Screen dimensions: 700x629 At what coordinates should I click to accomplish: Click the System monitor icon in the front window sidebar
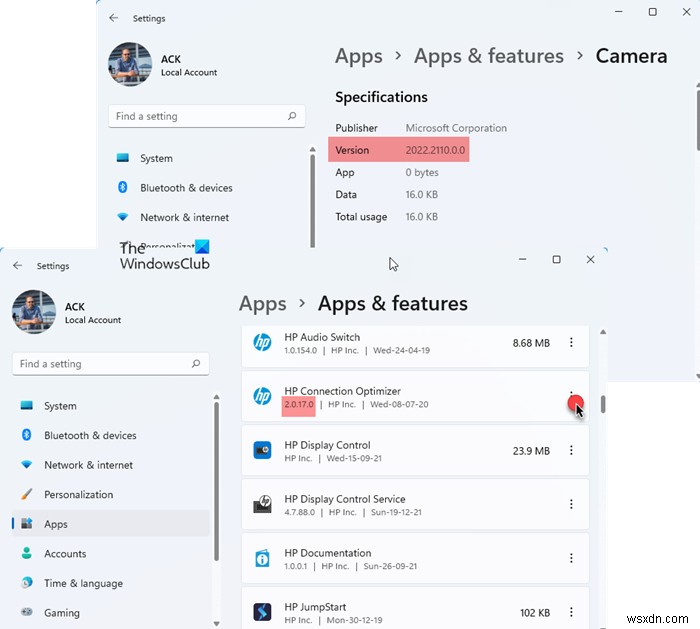pyautogui.click(x=27, y=405)
